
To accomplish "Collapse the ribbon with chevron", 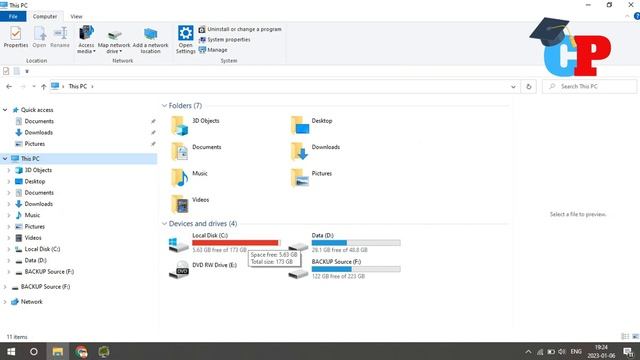I will (x=627, y=16).
